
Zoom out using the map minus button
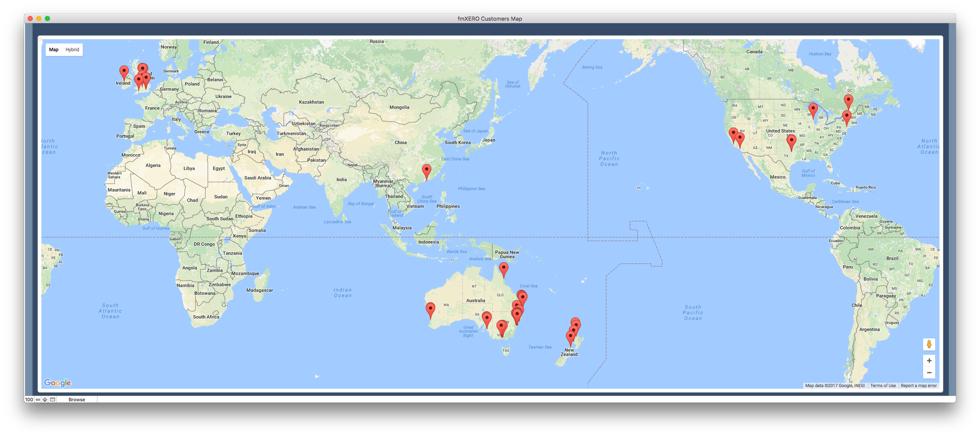(929, 372)
